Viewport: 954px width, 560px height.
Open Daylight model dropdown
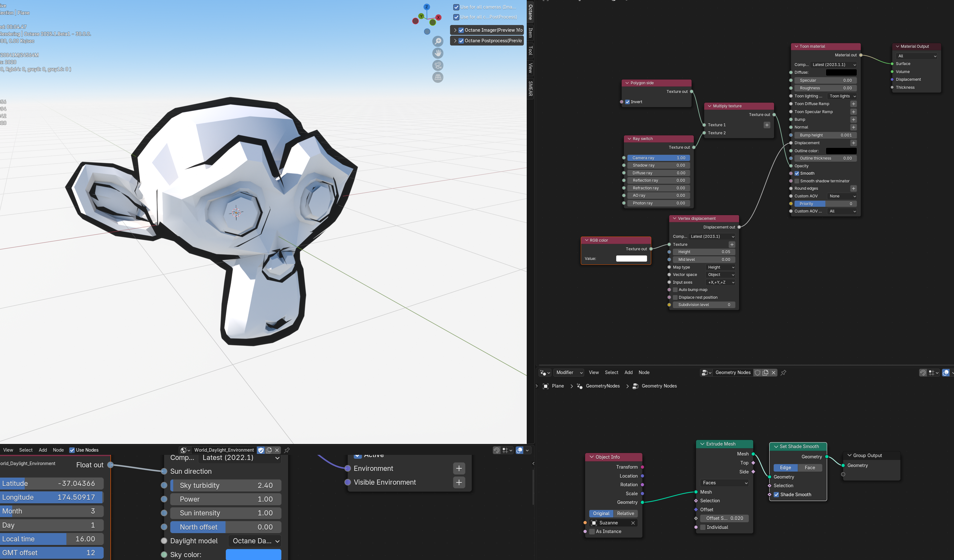click(256, 541)
